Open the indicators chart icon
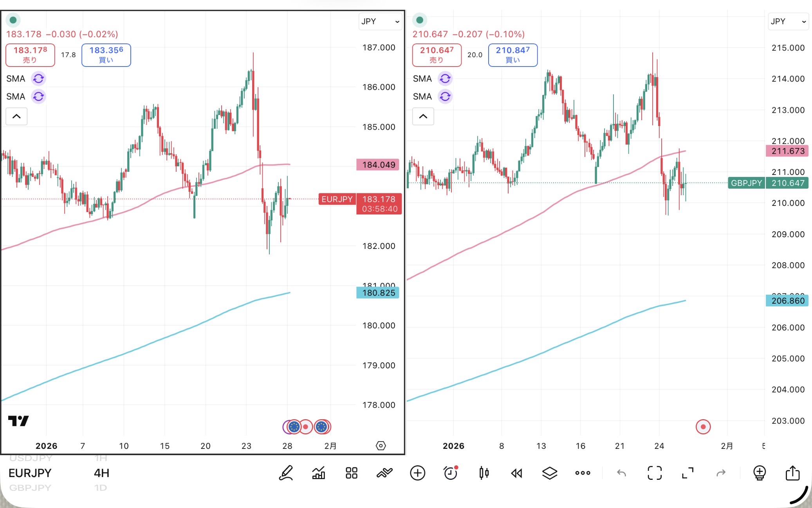This screenshot has width=812, height=508. 319,473
